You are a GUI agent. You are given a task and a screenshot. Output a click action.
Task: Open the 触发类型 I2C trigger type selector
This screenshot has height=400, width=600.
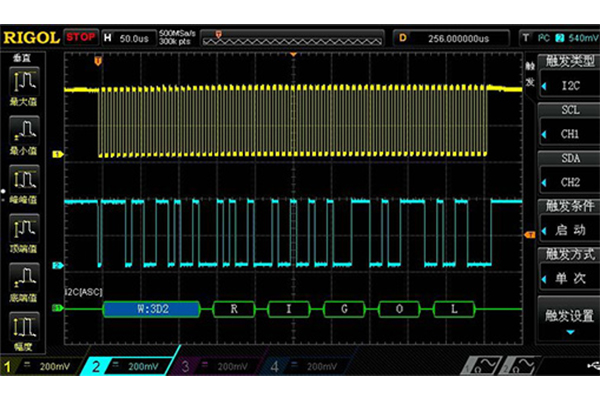tap(565, 74)
